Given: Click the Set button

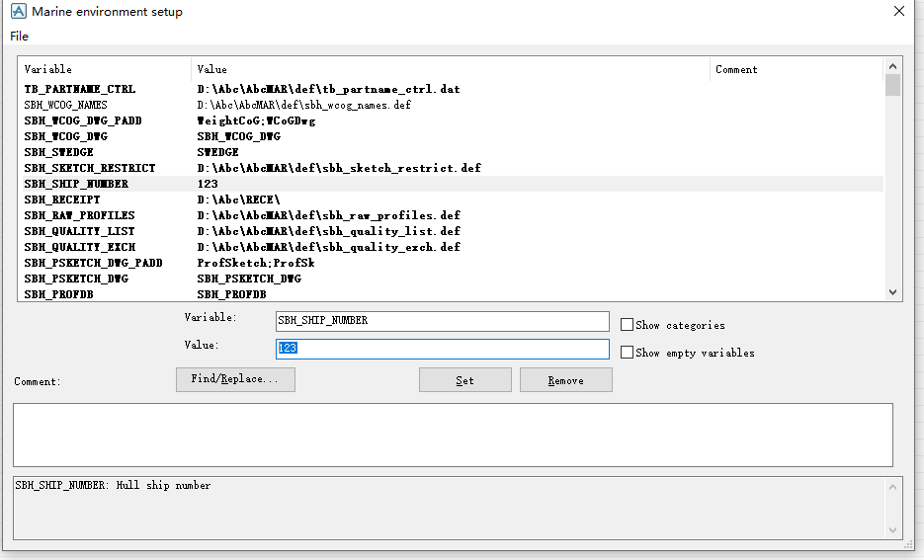Looking at the screenshot, I should [464, 380].
